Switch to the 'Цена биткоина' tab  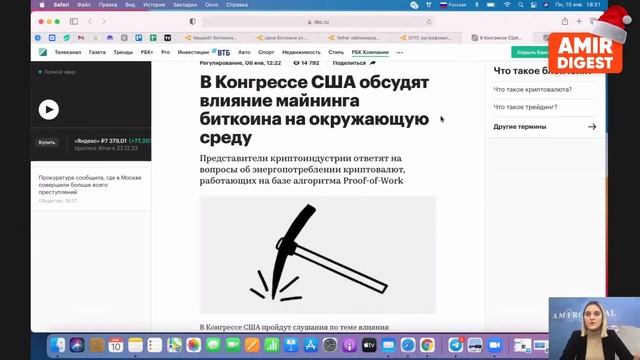coord(282,38)
